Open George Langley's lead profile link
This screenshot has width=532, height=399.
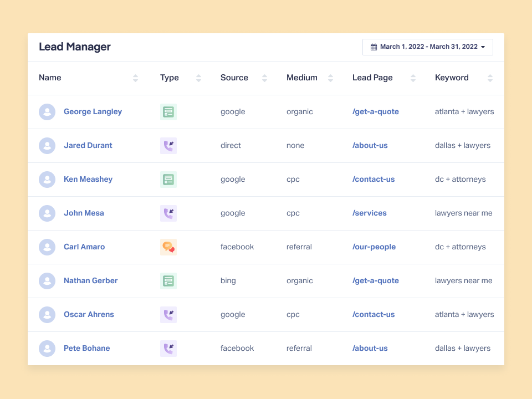pyautogui.click(x=93, y=111)
